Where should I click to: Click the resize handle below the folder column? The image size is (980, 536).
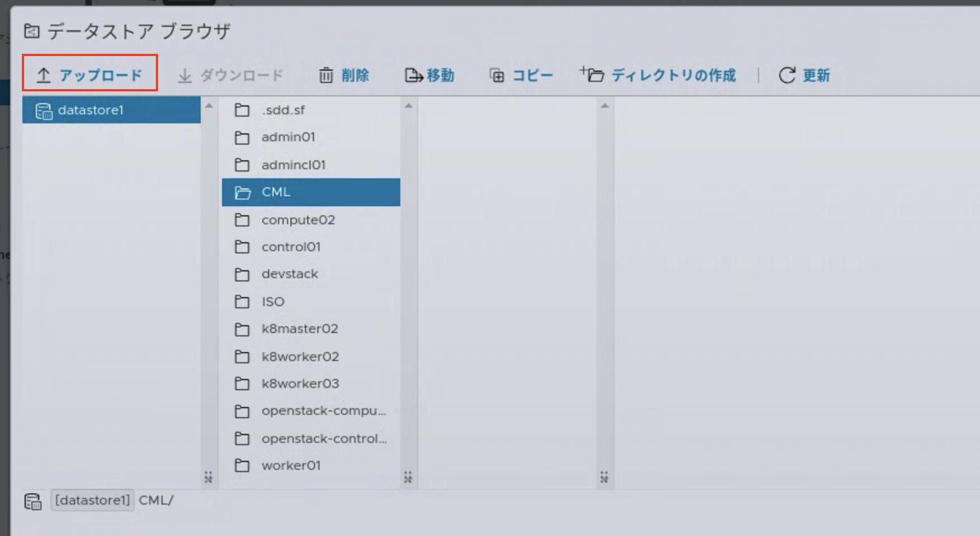click(x=408, y=478)
